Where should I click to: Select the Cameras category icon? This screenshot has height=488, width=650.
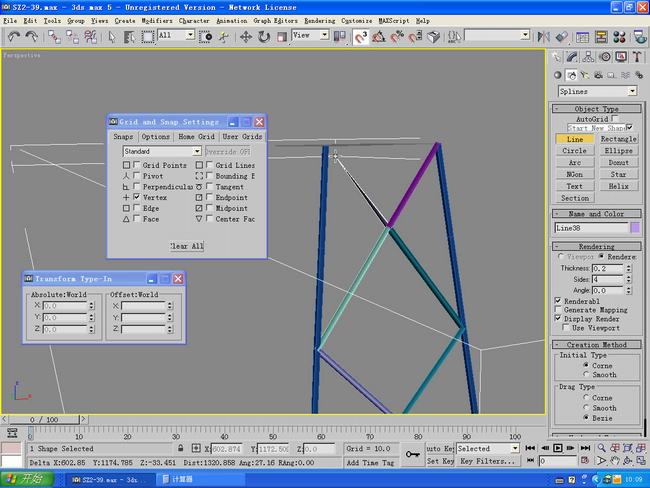pos(598,75)
